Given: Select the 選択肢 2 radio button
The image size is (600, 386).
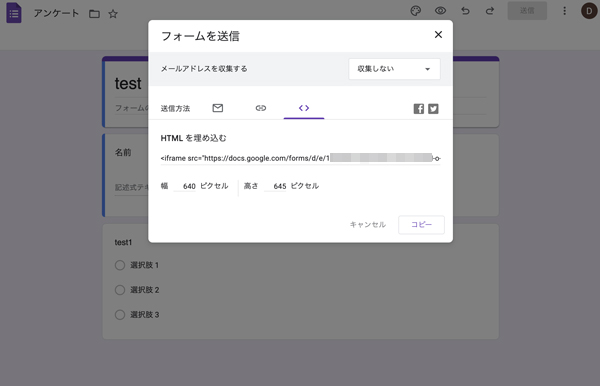Looking at the screenshot, I should pos(120,290).
